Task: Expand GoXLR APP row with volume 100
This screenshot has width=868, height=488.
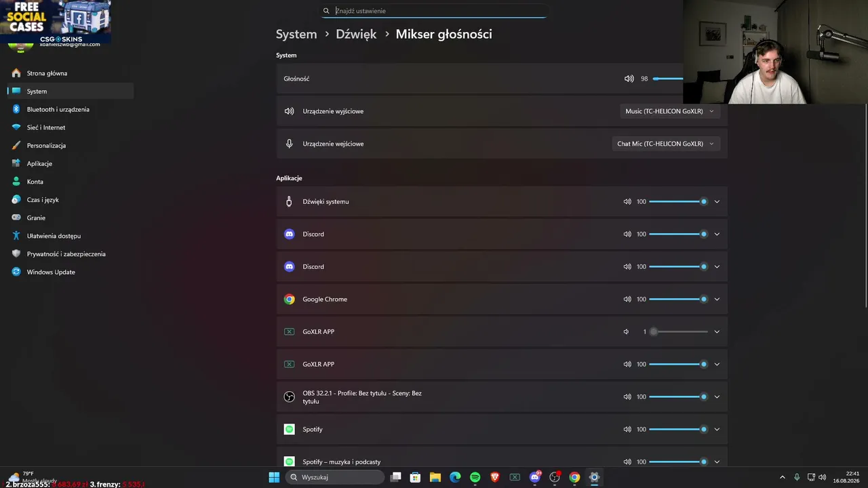Action: [x=717, y=364]
